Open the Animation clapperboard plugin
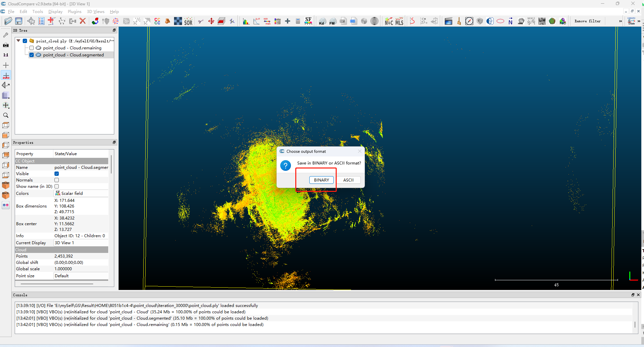 pos(448,21)
